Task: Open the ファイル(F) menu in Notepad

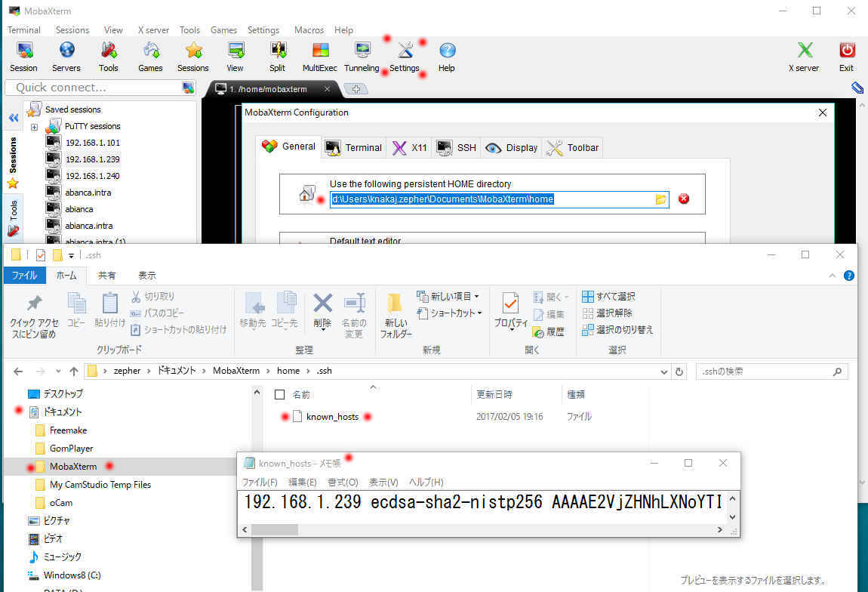Action: 260,482
